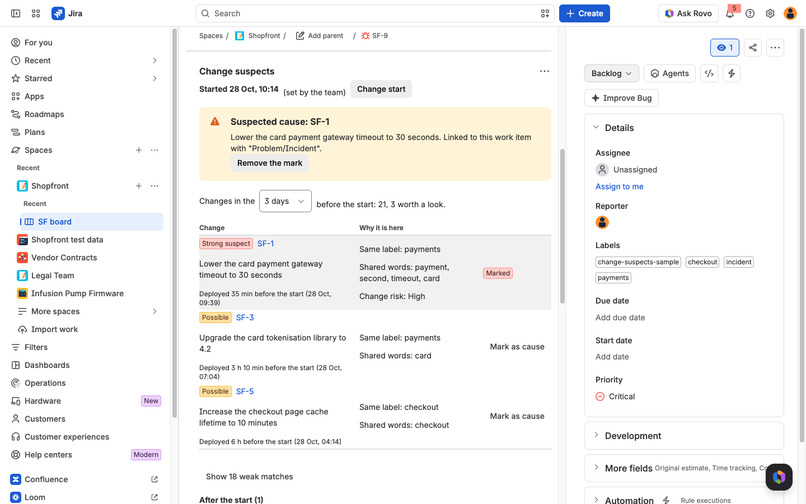This screenshot has width=806, height=504.
Task: Open Loom external link icon
Action: point(154,497)
